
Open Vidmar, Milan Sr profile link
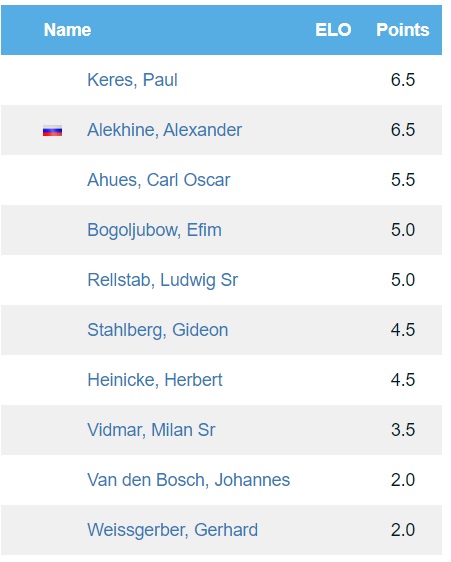pos(151,430)
